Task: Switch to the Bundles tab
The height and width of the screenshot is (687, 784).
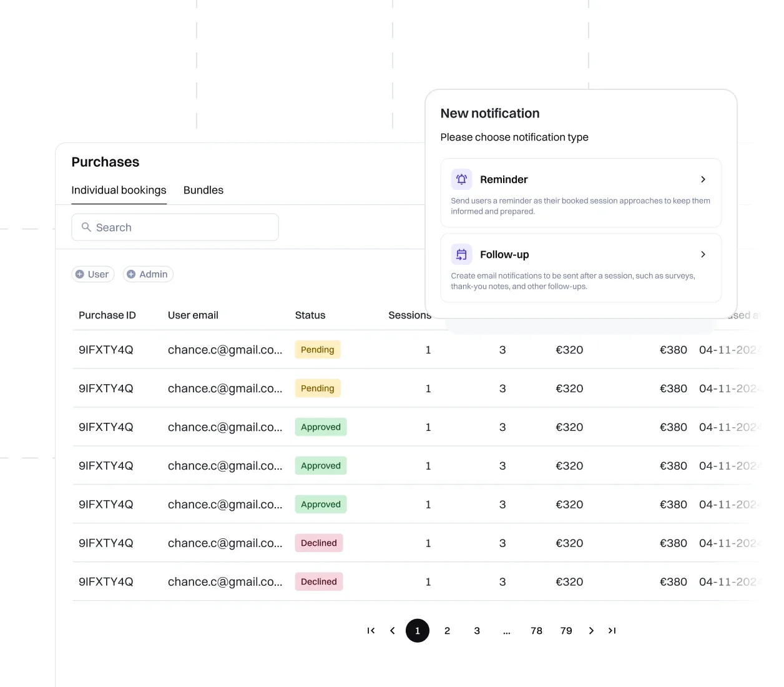Action: point(203,190)
